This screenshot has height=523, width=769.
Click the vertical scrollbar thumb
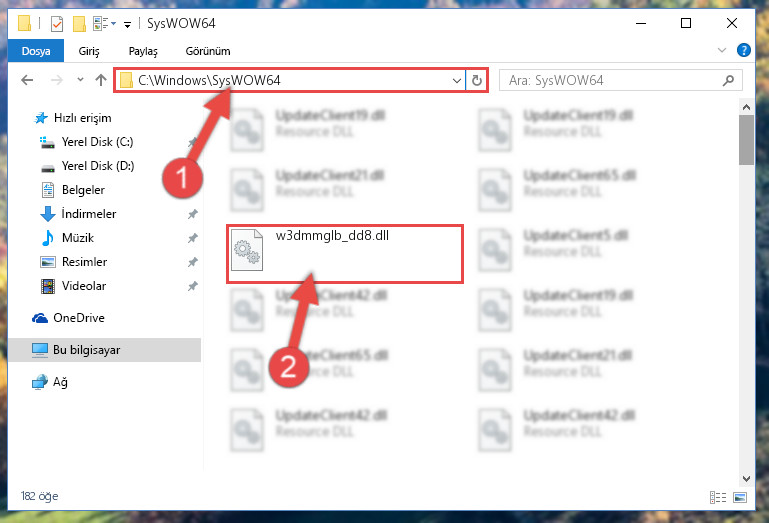pos(746,140)
